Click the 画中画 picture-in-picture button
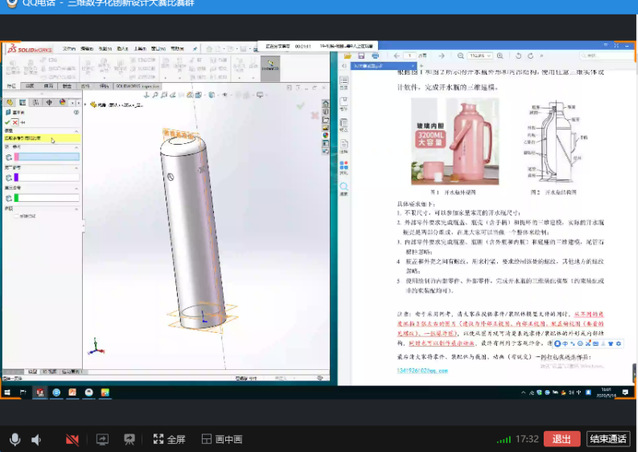638x452 pixels. (x=222, y=439)
